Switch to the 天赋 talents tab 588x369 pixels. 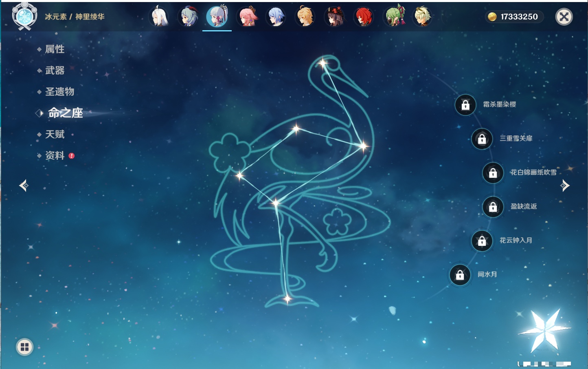coord(55,135)
